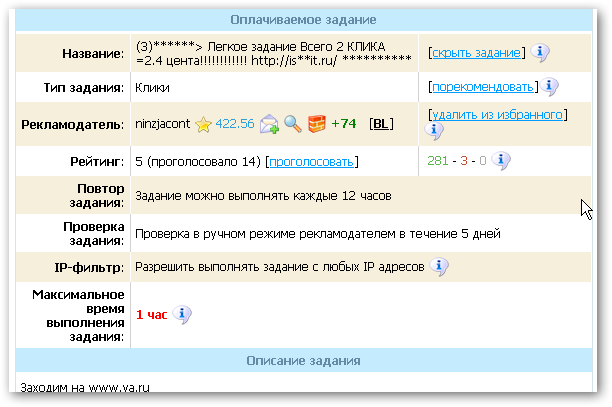Image resolution: width=612 pixels, height=407 pixels.
Task: Click the magnifier icon in the advertiser row
Action: (292, 124)
